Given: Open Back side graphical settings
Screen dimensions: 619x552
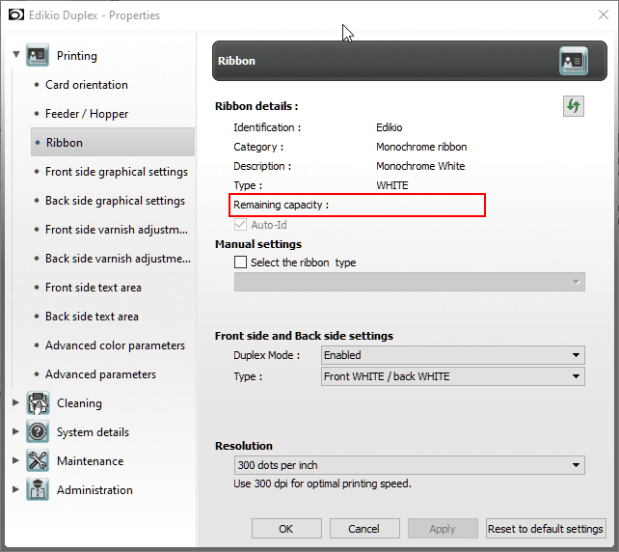Looking at the screenshot, I should click(x=115, y=201).
